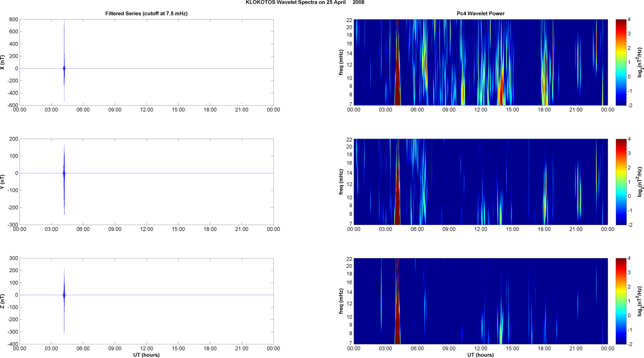Pick the Z-row wavelet power colorbar

click(621, 301)
